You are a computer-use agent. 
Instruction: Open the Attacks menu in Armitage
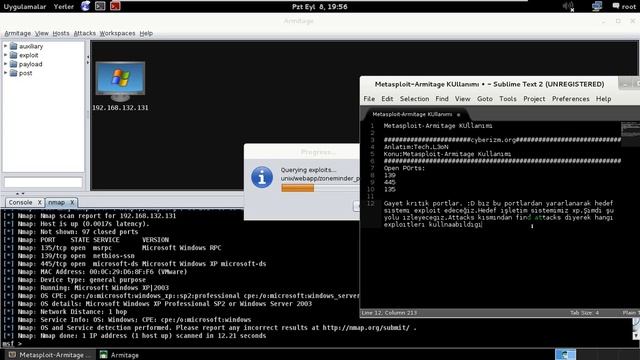click(x=84, y=33)
